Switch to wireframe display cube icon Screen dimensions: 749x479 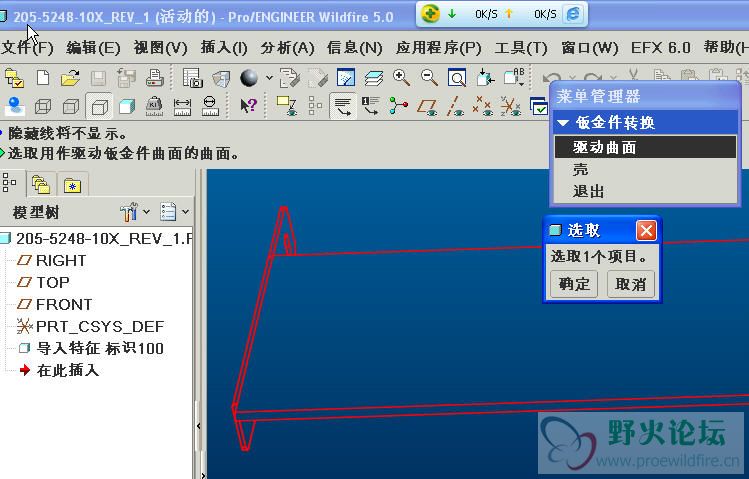[43, 106]
